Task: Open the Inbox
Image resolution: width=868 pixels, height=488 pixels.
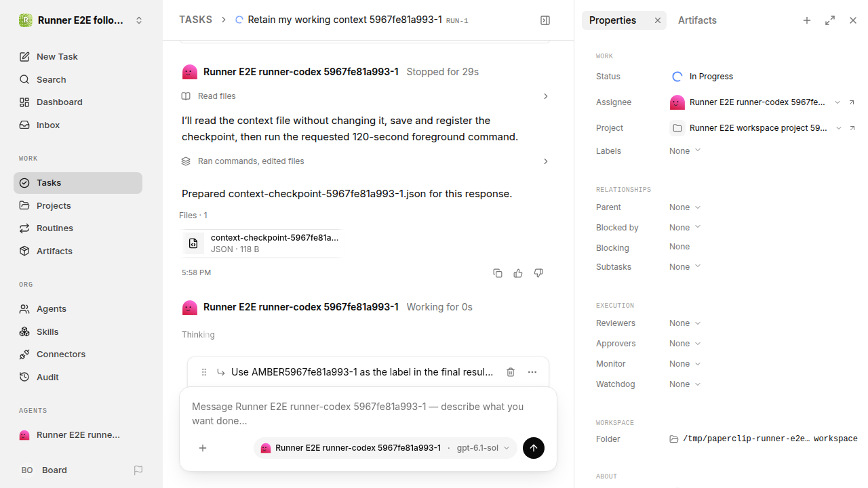Action: coord(78,125)
